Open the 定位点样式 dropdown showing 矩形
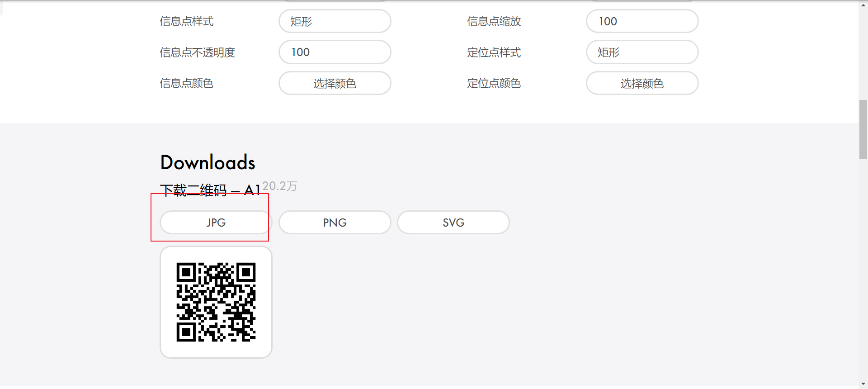This screenshot has width=868, height=389. (x=642, y=52)
